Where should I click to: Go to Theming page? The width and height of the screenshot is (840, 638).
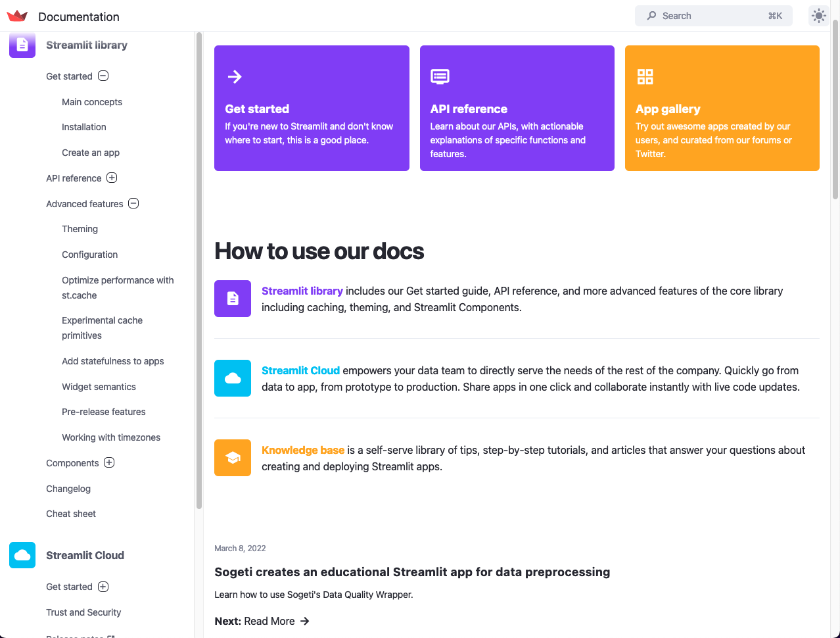(80, 229)
